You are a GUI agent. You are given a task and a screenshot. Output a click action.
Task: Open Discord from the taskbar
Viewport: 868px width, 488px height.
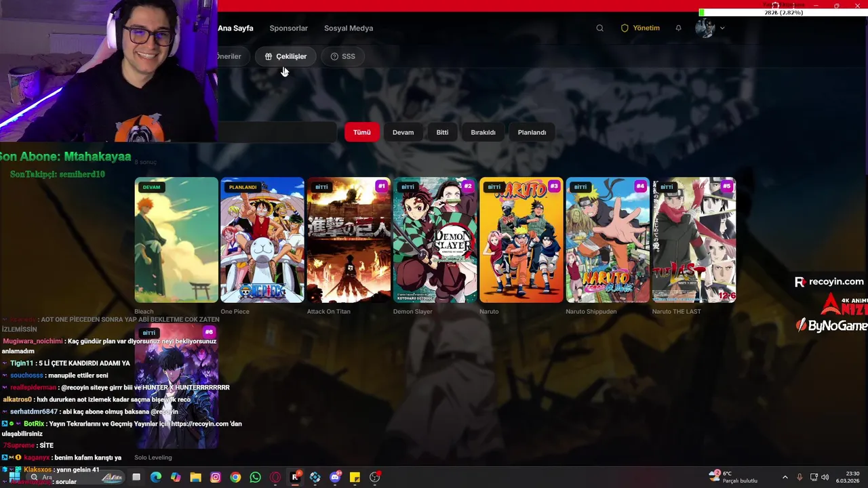[x=335, y=477]
